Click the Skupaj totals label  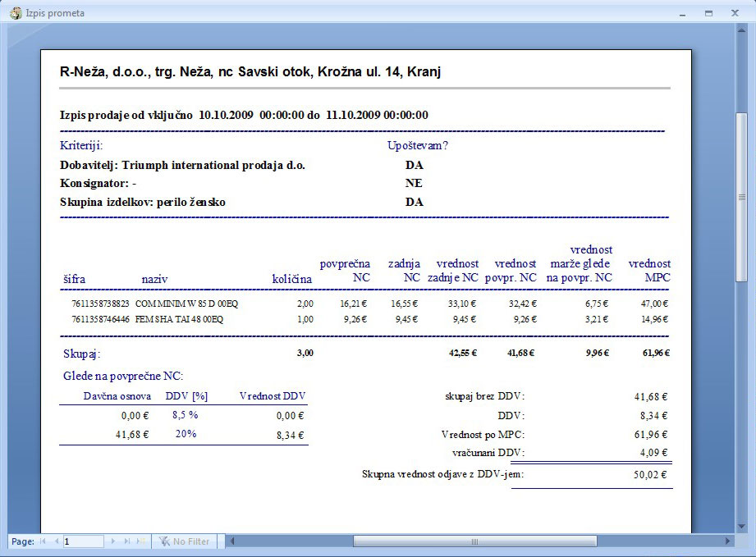point(81,354)
